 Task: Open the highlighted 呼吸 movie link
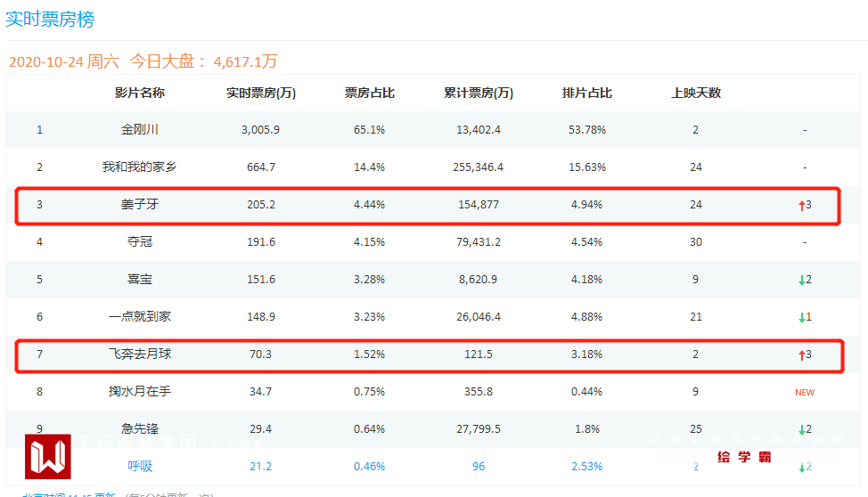pyautogui.click(x=140, y=466)
